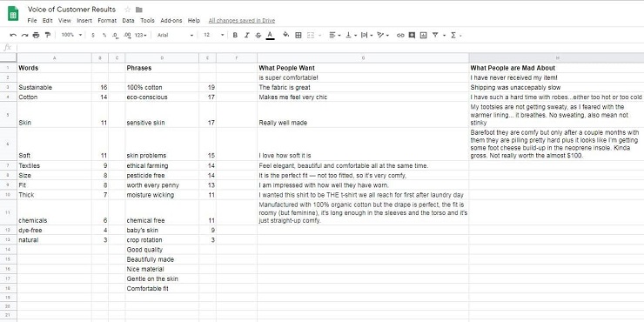
Task: Open the Insert menu
Action: (84, 21)
